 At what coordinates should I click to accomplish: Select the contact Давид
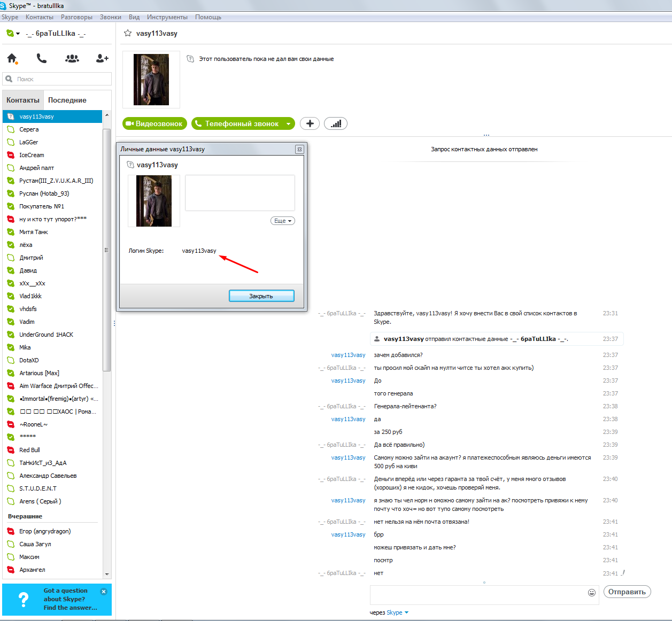[52, 270]
